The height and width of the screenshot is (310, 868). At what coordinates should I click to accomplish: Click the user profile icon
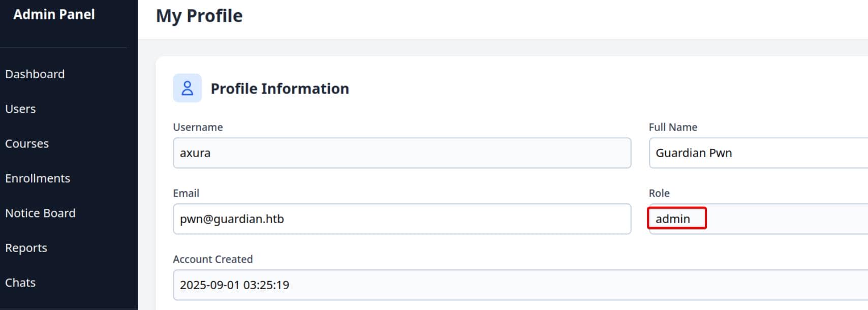pyautogui.click(x=187, y=88)
